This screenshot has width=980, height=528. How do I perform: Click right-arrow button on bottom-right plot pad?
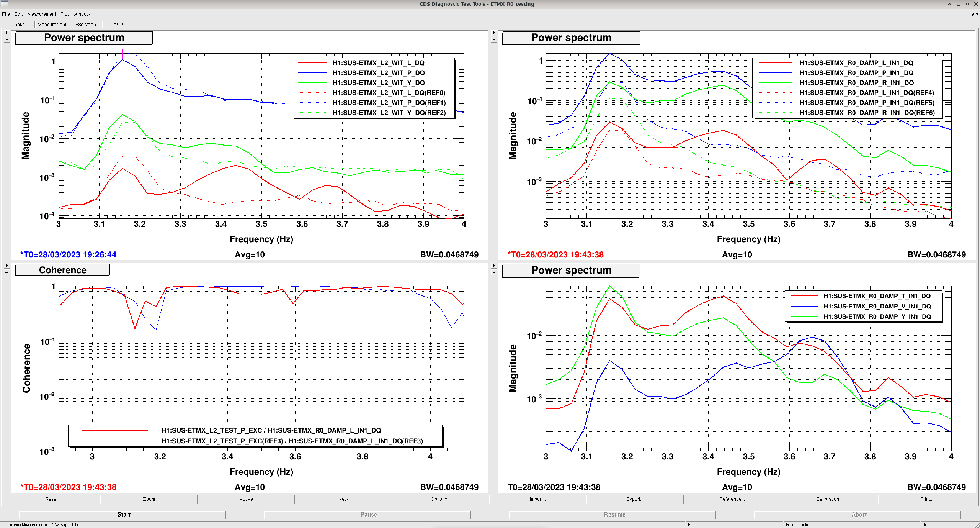coord(494,266)
